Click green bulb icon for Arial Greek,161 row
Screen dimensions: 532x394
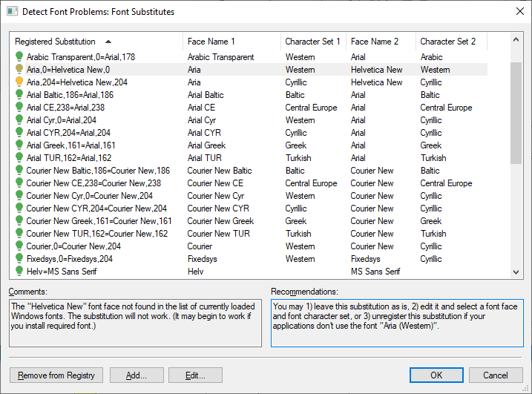pos(19,145)
